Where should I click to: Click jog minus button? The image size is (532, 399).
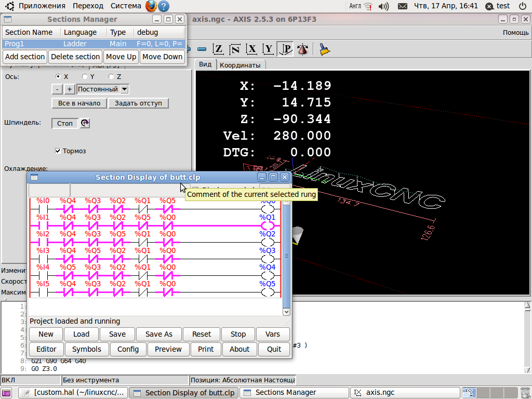(57, 89)
